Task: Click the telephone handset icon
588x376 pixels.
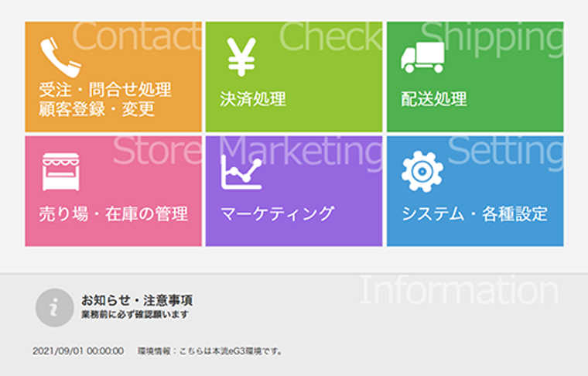Action: click(x=61, y=57)
